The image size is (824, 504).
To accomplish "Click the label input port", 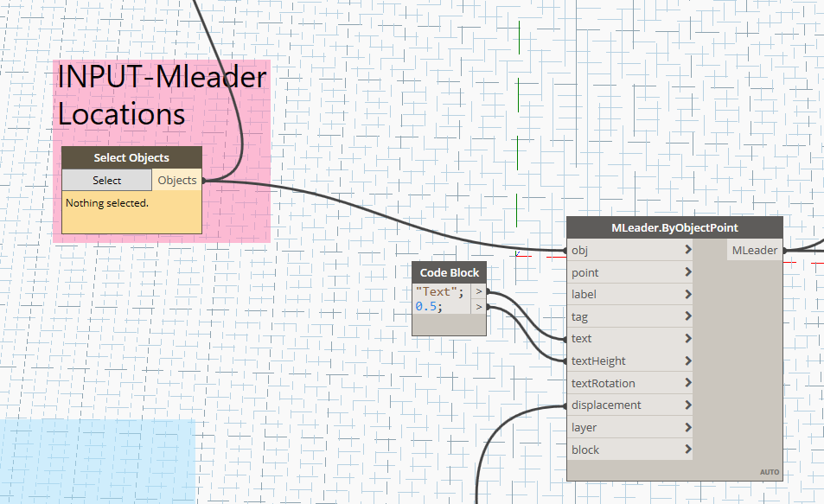I will tap(629, 294).
